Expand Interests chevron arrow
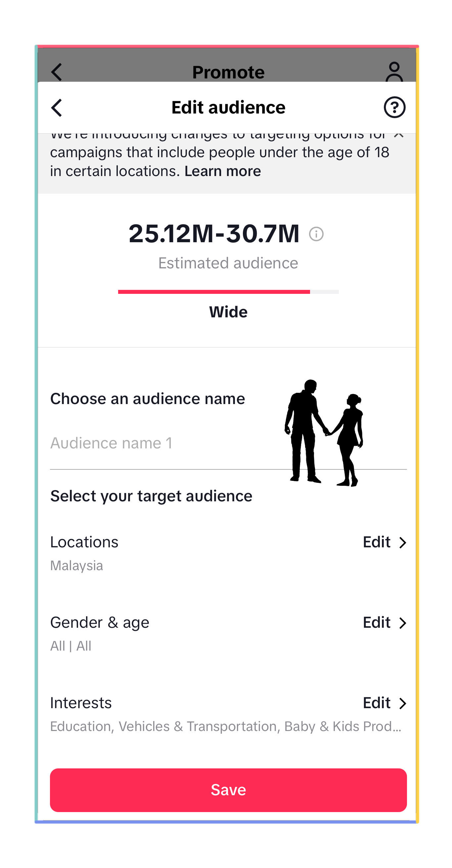Screen dimensions: 452x868 [x=402, y=703]
